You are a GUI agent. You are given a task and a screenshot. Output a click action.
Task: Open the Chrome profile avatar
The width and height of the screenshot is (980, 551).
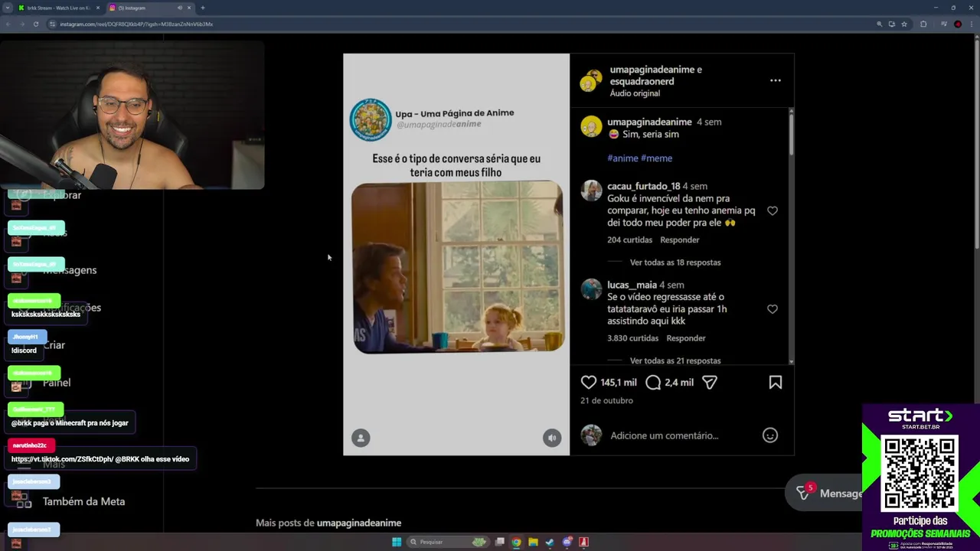click(958, 24)
